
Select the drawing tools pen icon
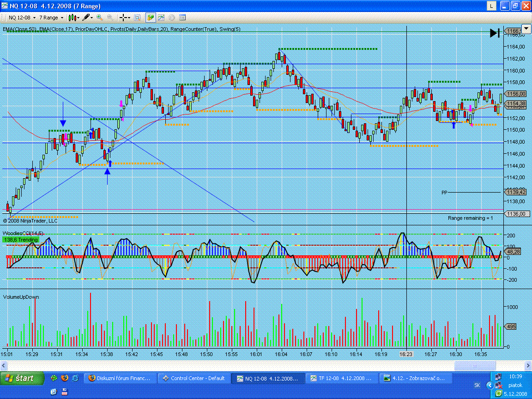coord(86,17)
